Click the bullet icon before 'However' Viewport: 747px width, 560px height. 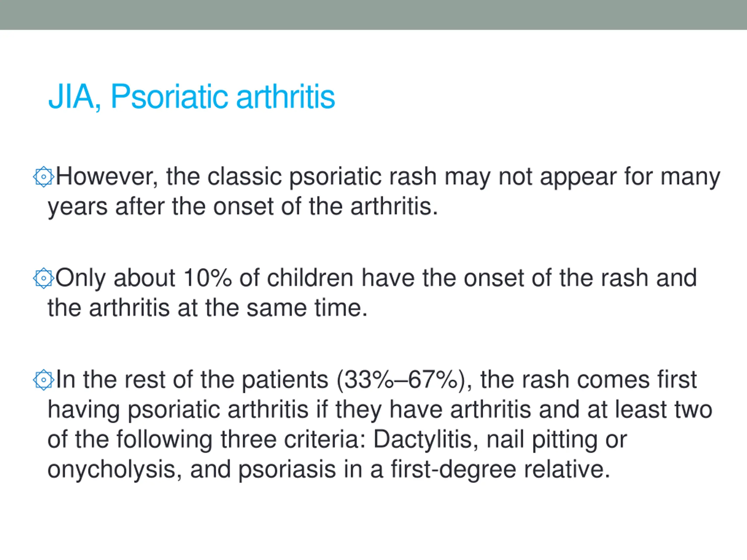43,176
